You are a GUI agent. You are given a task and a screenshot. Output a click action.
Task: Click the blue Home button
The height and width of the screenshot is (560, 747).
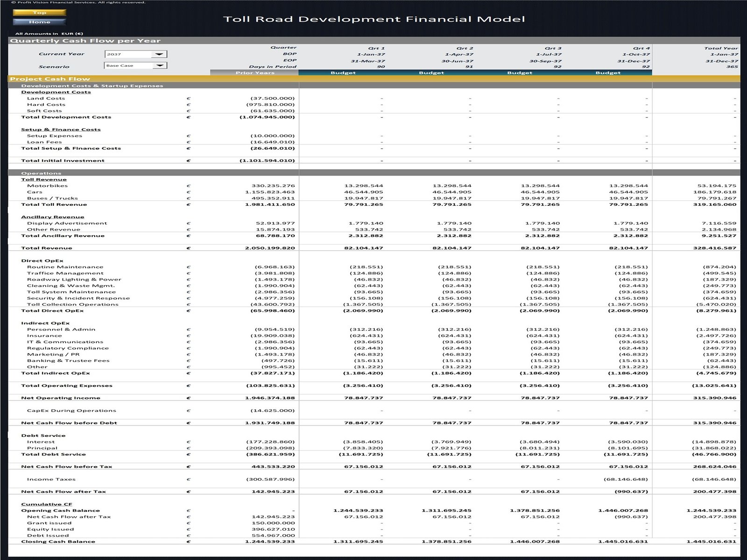(39, 22)
